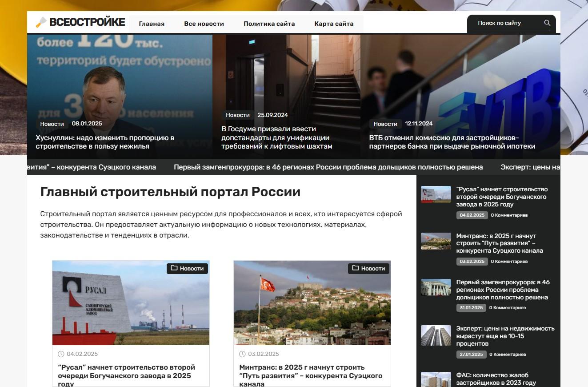Open sidebar link Минтранс Путь развития
This screenshot has width=588, height=387.
[500, 243]
